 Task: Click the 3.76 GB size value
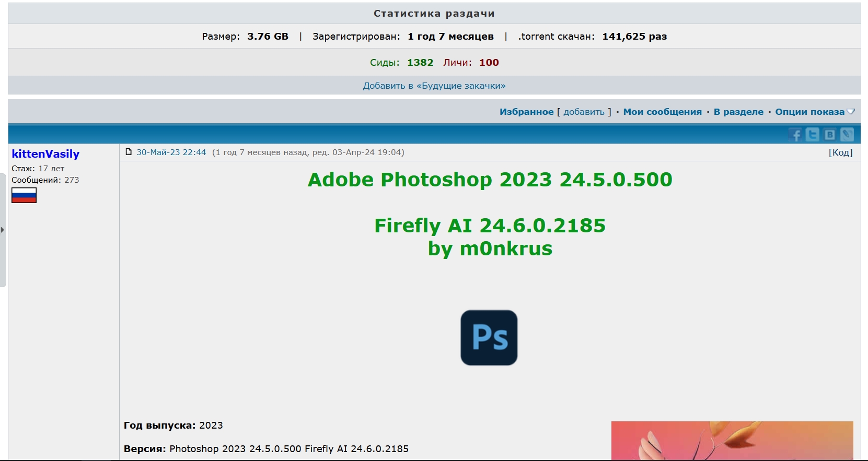(268, 37)
